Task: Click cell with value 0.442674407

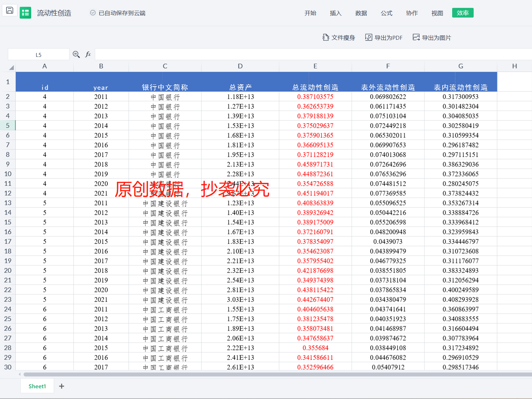Action: pyautogui.click(x=315, y=300)
